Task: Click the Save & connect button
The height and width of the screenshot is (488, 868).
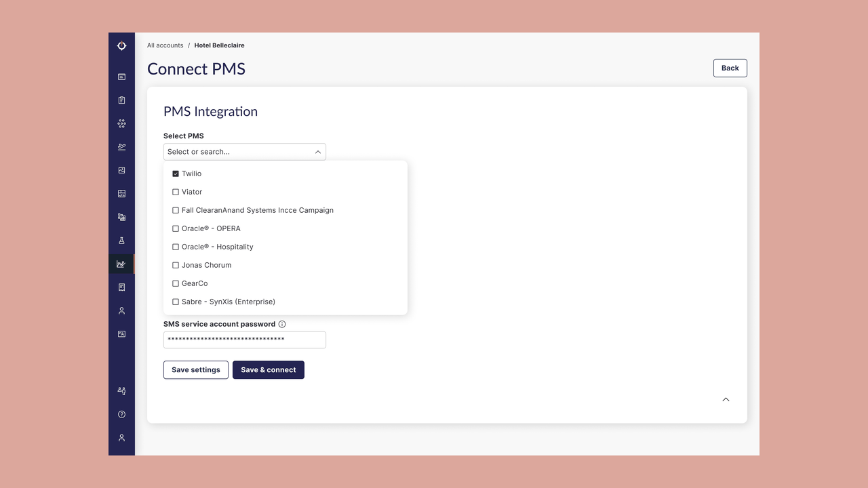Action: (269, 370)
